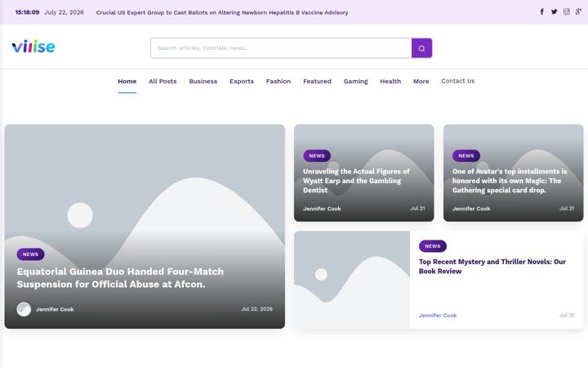Click NEWS tag on Mystery Thriller article
The width and height of the screenshot is (588, 368).
[432, 246]
